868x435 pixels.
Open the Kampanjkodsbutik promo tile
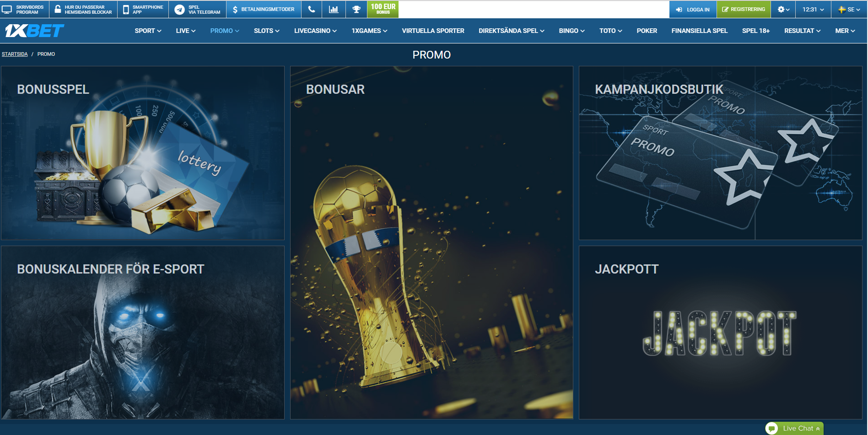point(720,153)
